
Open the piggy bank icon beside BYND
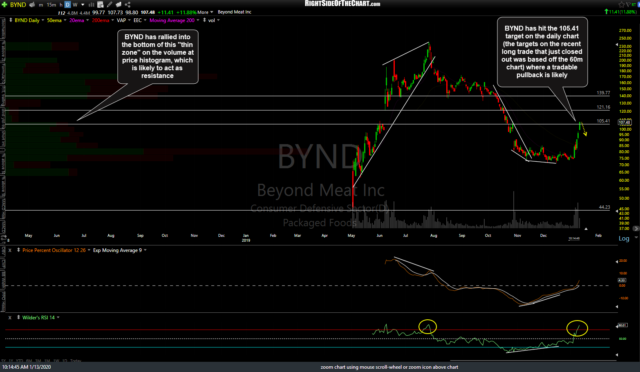click(32, 4)
